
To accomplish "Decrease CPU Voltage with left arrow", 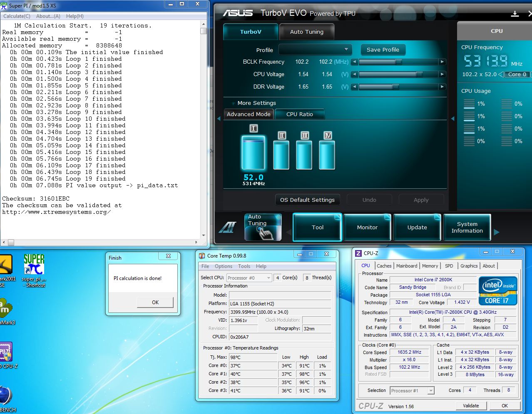I will pos(354,74).
